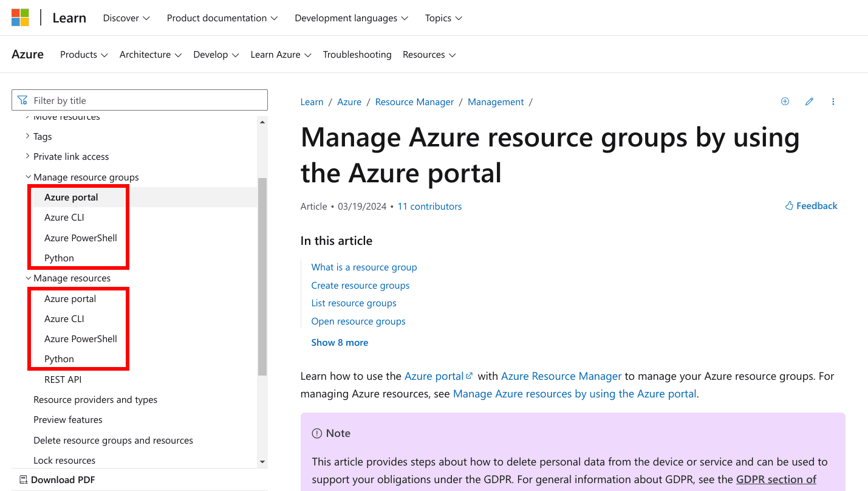
Task: Click the add-to-collection plus icon
Action: coord(785,101)
